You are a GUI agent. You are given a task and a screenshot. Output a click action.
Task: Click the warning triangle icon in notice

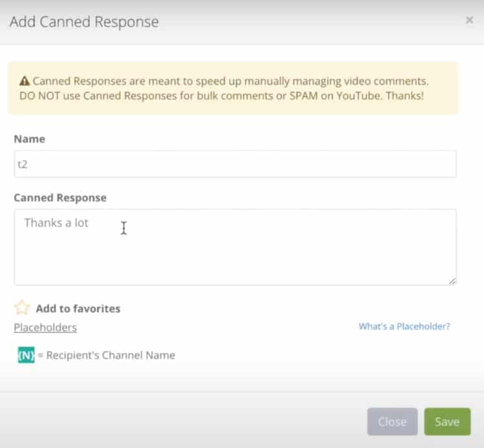25,81
